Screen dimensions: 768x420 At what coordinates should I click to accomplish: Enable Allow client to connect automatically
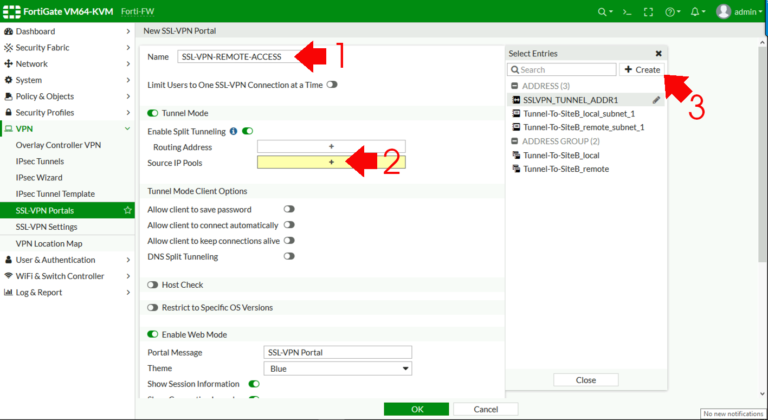pyautogui.click(x=289, y=224)
